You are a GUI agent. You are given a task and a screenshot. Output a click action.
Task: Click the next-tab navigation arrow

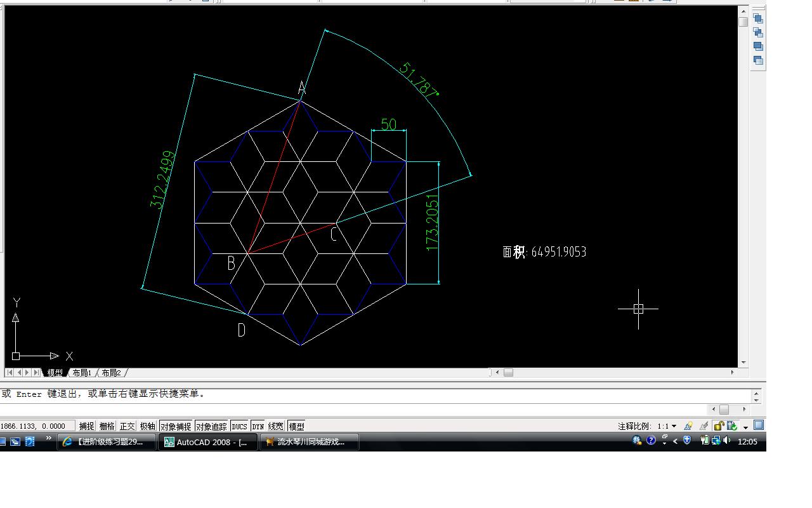point(27,373)
